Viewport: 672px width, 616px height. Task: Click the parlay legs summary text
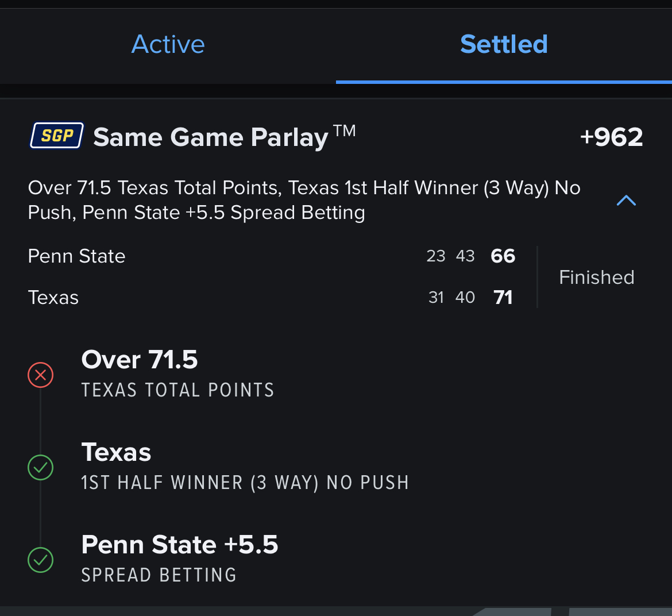pos(304,200)
